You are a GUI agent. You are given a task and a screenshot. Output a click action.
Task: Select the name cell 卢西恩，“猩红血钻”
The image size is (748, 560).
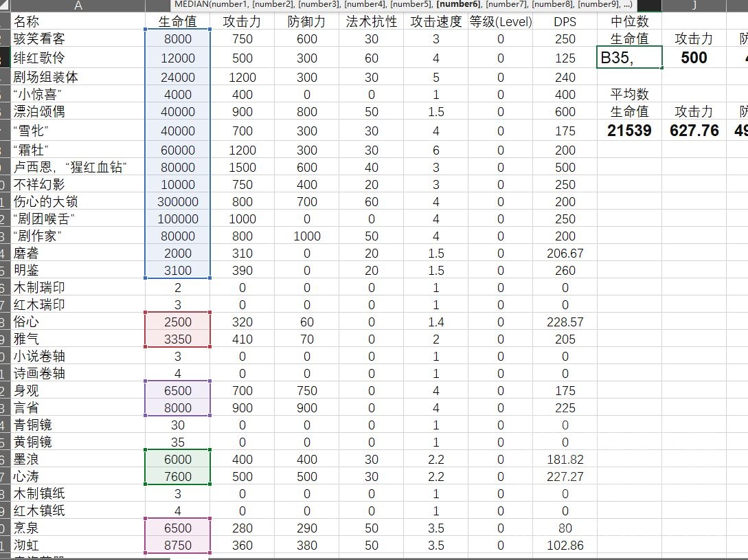78,167
